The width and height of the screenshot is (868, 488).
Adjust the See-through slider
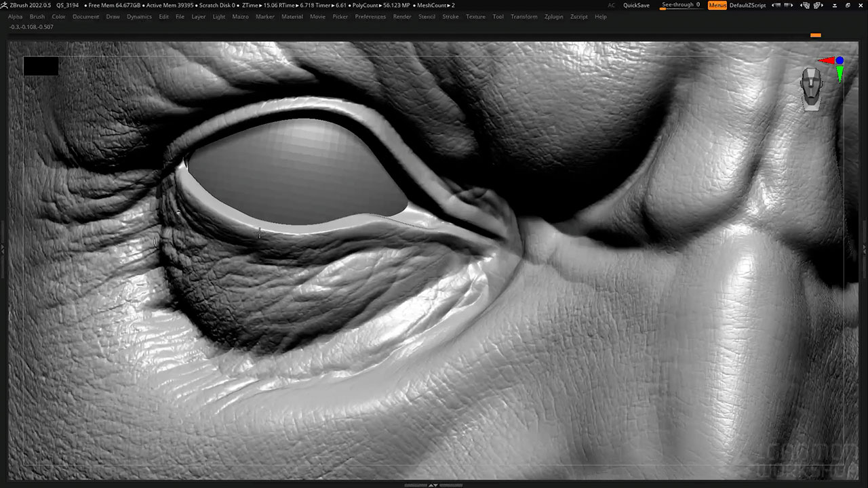coord(680,5)
